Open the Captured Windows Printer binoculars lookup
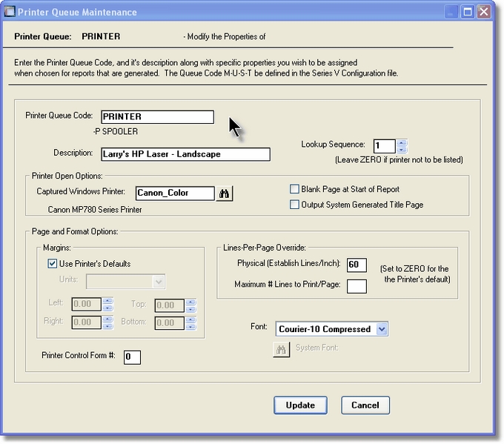 click(224, 193)
